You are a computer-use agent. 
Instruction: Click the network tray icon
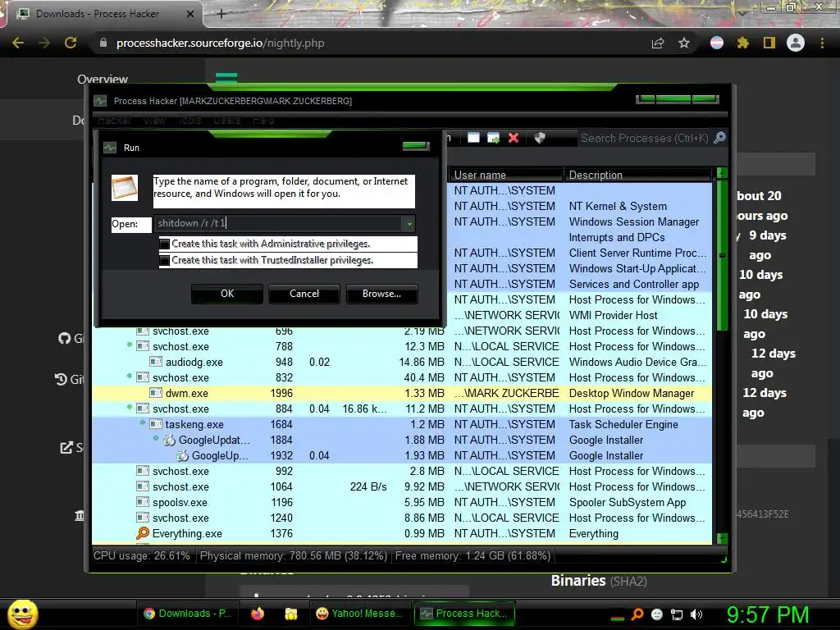coord(677,614)
